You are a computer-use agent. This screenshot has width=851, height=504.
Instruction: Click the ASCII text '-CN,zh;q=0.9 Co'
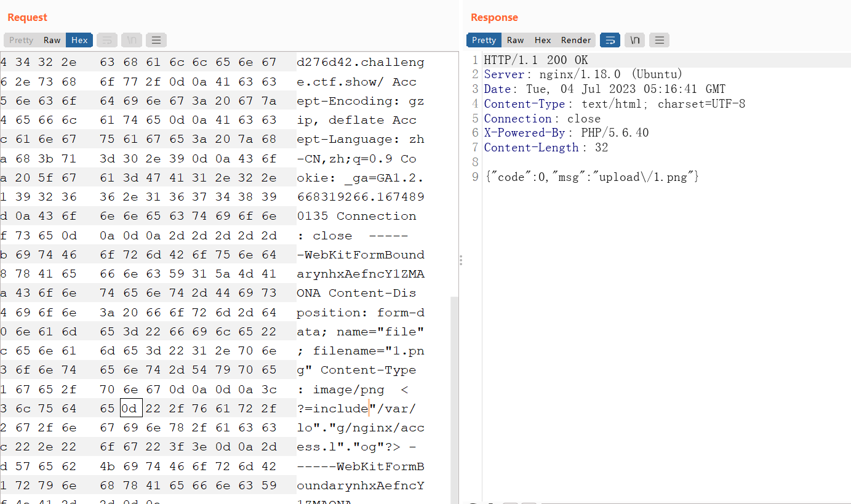point(356,159)
